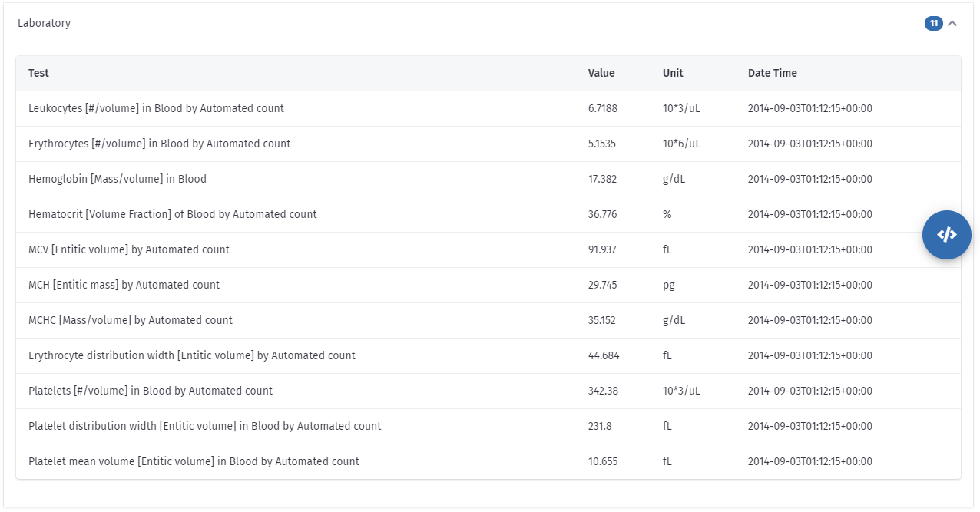Viewport: 980px width, 512px height.
Task: Click the MCHC value 35.152
Action: coord(602,320)
